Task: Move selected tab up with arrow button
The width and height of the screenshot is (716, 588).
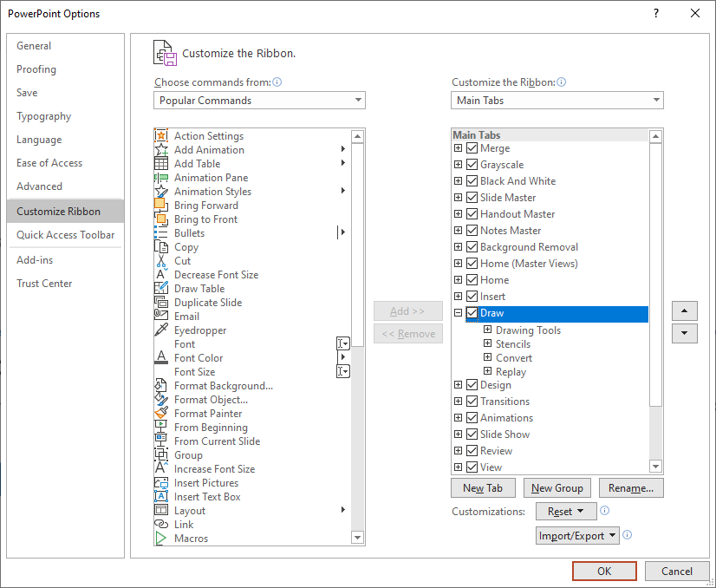Action: coord(685,310)
